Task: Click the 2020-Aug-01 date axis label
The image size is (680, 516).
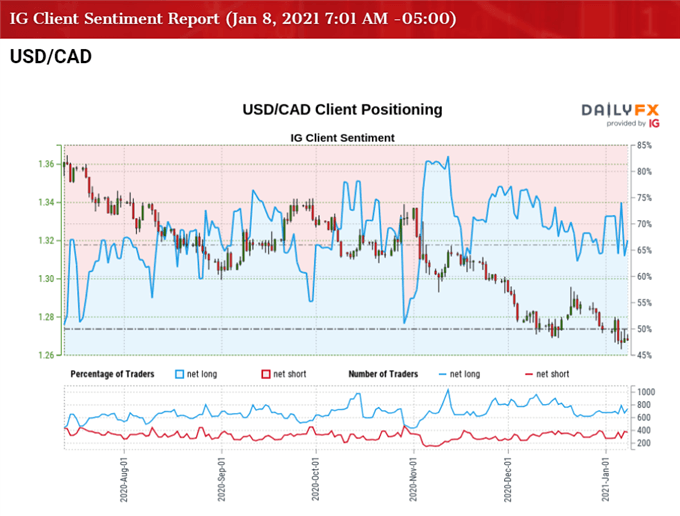Action: [x=124, y=480]
